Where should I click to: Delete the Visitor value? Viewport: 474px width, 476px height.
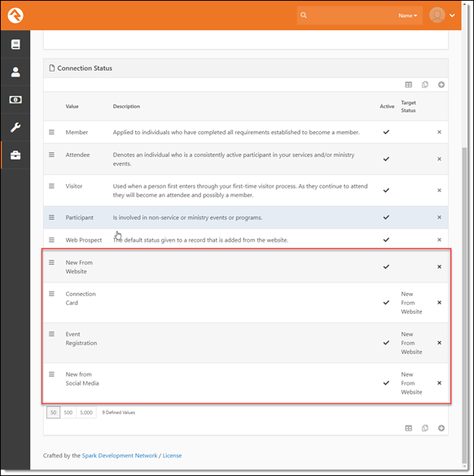coord(439,190)
